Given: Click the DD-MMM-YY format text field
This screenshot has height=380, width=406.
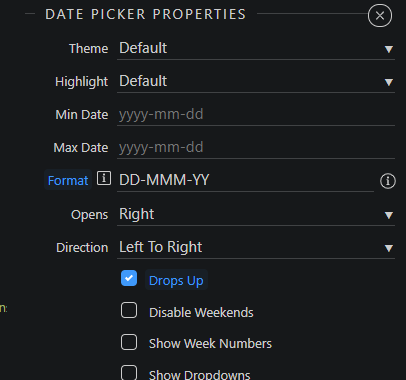Looking at the screenshot, I should (245, 180).
